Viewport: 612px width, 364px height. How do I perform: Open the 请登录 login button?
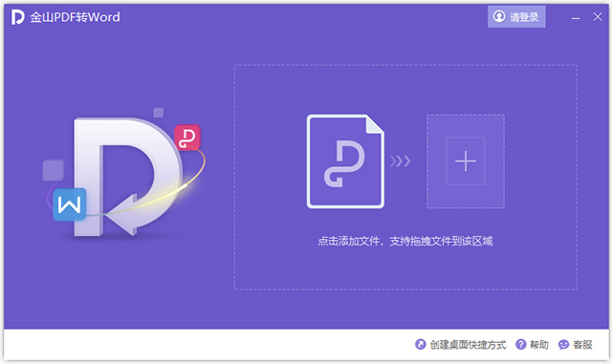point(516,17)
